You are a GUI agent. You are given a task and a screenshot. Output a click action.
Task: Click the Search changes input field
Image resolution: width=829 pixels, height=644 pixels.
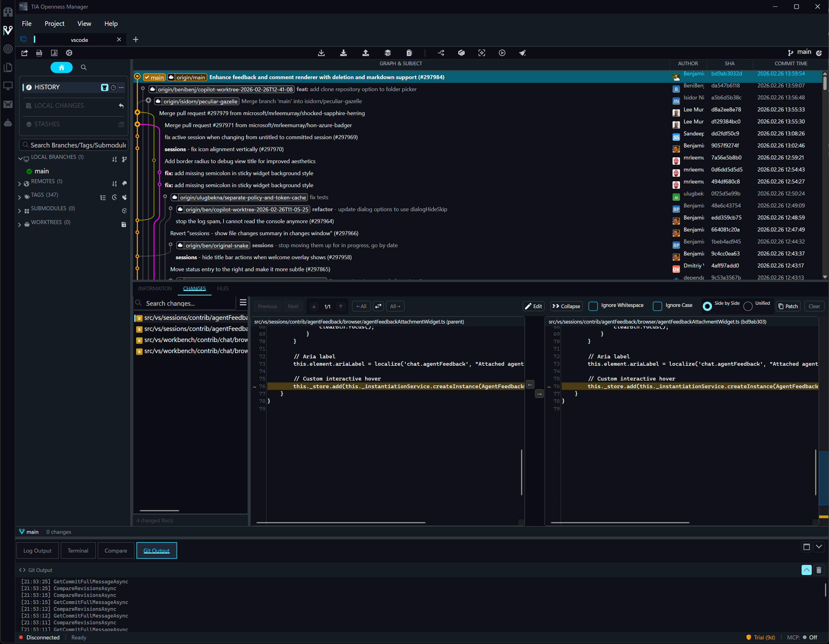(x=182, y=303)
